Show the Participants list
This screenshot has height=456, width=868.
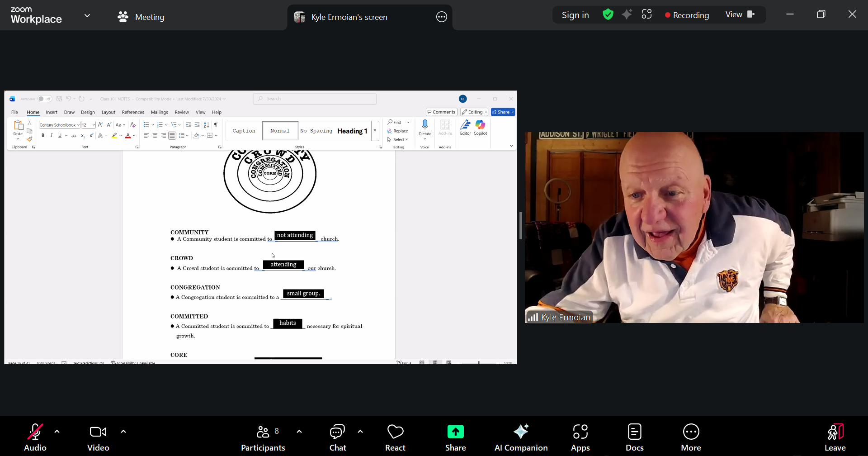pos(263,437)
